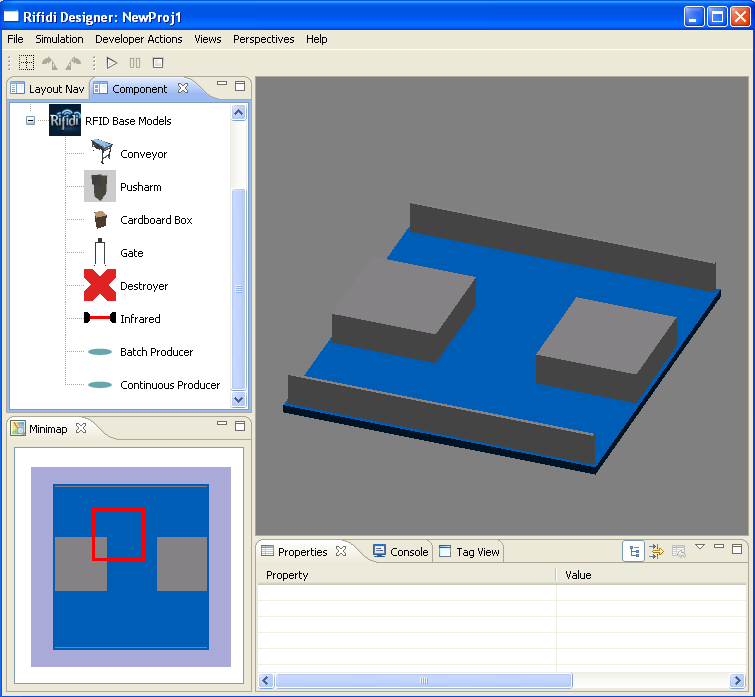Select the red X Destroyer icon

tap(100, 285)
